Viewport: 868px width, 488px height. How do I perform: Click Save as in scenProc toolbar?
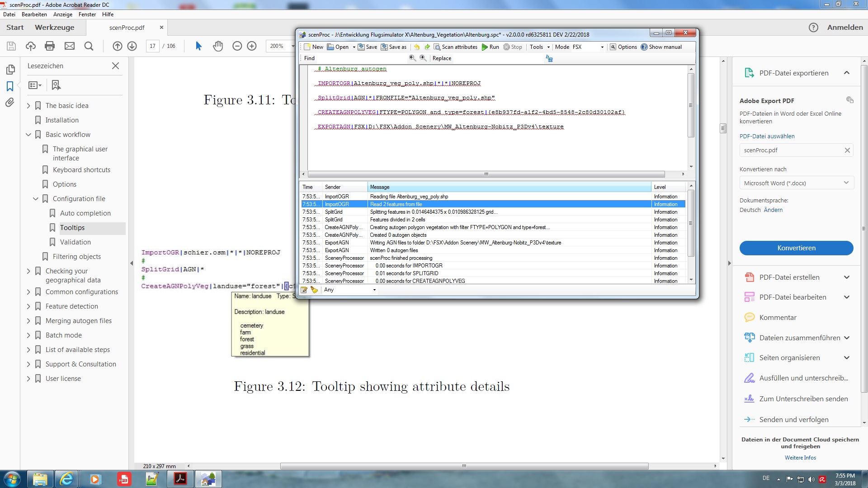coord(394,47)
